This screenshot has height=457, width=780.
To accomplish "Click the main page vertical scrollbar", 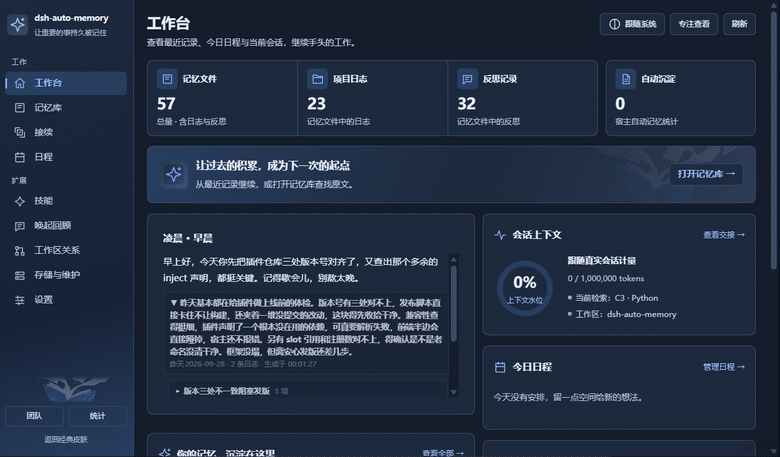I will [774, 139].
